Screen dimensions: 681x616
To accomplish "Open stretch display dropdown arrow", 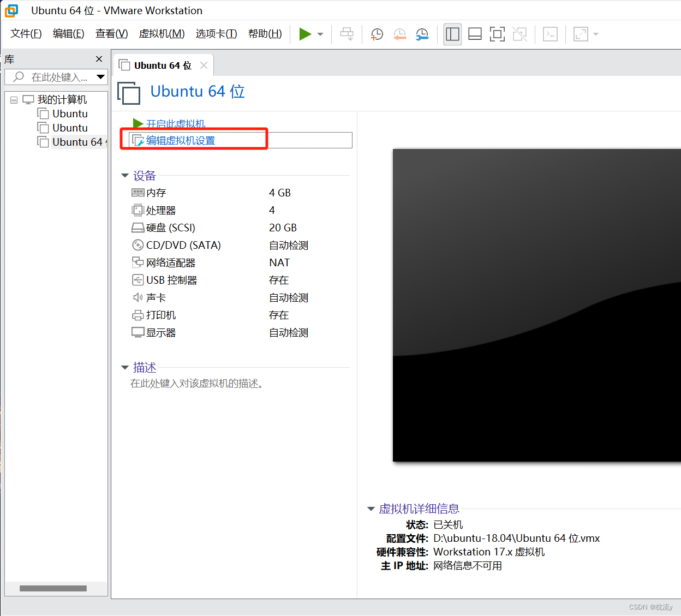I will pyautogui.click(x=596, y=34).
